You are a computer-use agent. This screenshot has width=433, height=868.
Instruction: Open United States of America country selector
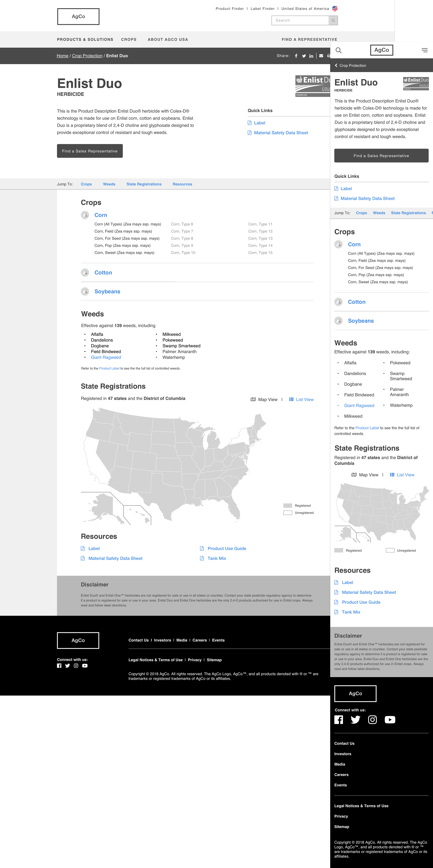click(x=305, y=9)
